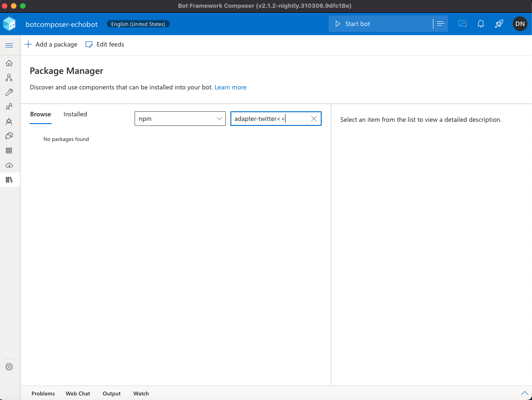Viewport: 532px width, 400px height.
Task: Open the npm feed dropdown
Action: pyautogui.click(x=180, y=119)
